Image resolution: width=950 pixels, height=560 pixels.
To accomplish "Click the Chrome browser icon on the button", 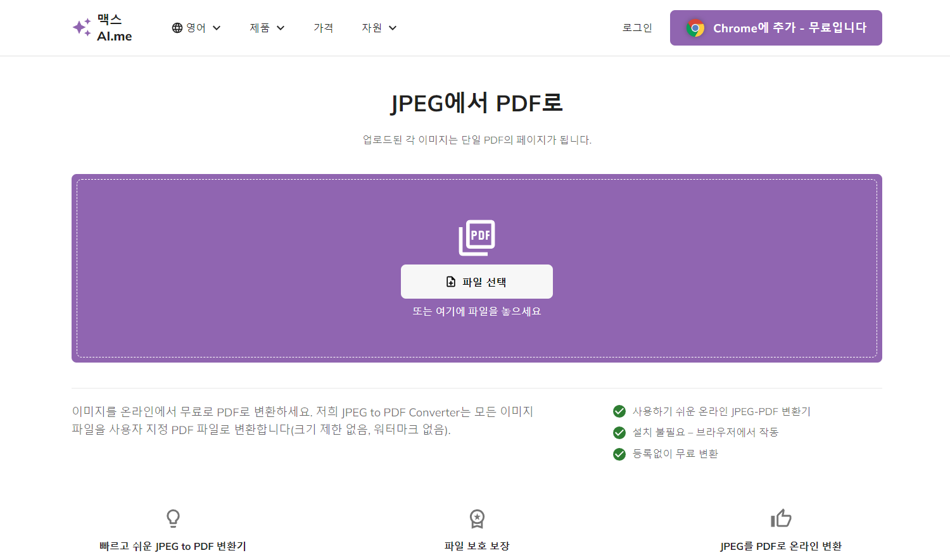I will coord(696,27).
